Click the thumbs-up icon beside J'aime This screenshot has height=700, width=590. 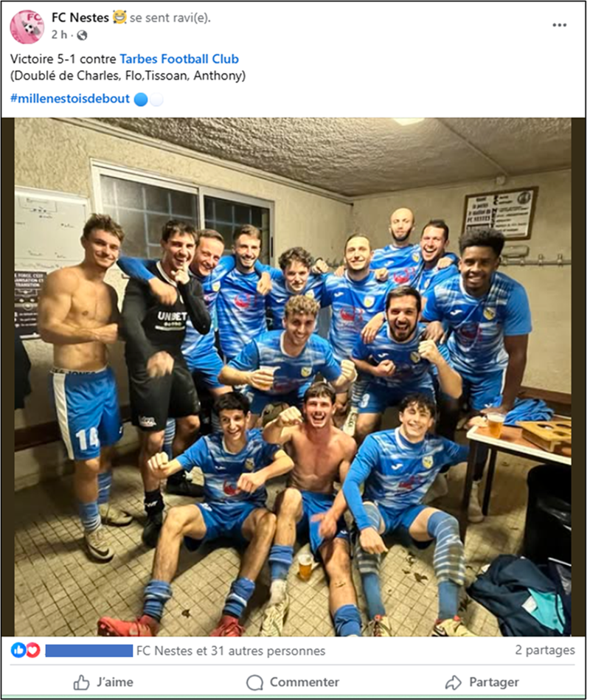(81, 682)
